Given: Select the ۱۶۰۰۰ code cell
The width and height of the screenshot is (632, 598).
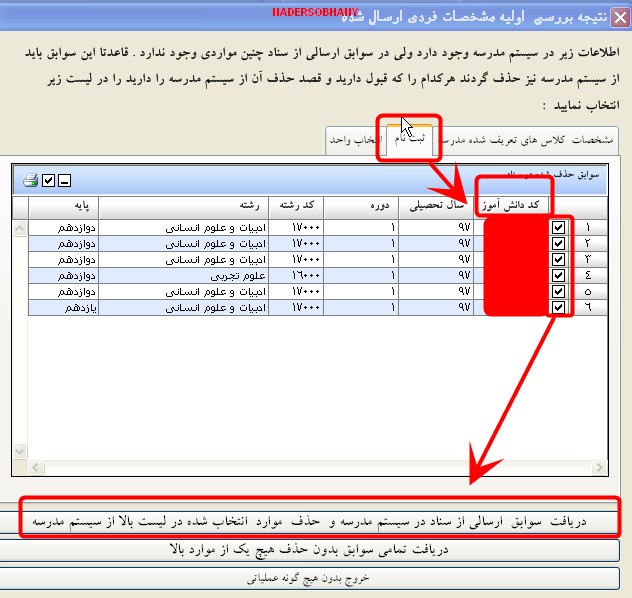Looking at the screenshot, I should (x=296, y=276).
